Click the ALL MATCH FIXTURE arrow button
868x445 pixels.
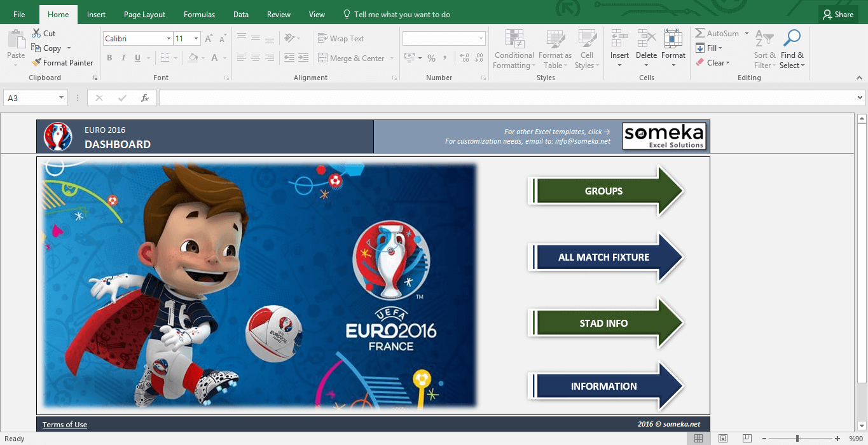(x=605, y=257)
